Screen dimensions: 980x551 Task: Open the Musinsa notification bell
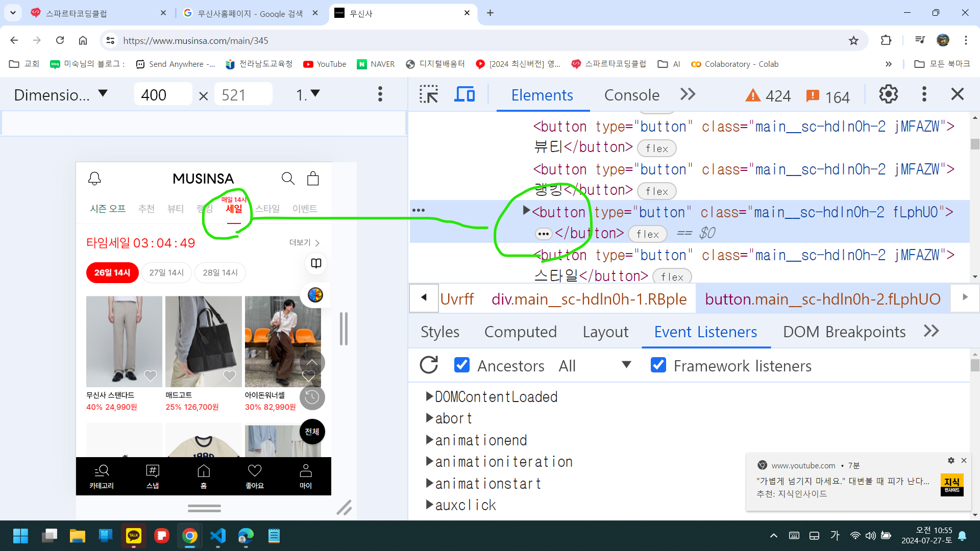94,179
